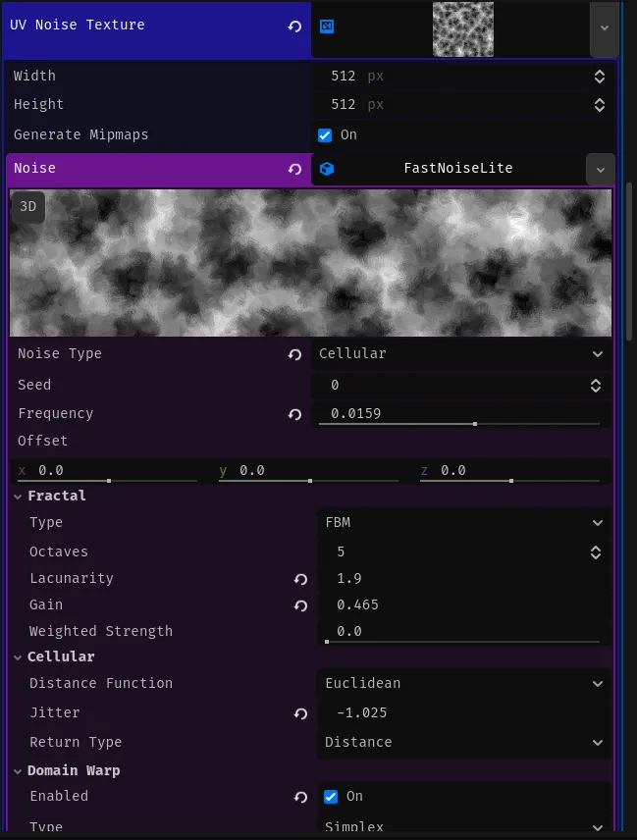This screenshot has width=637, height=840.
Task: Click the noise texture preview thumbnail
Action: point(462,28)
